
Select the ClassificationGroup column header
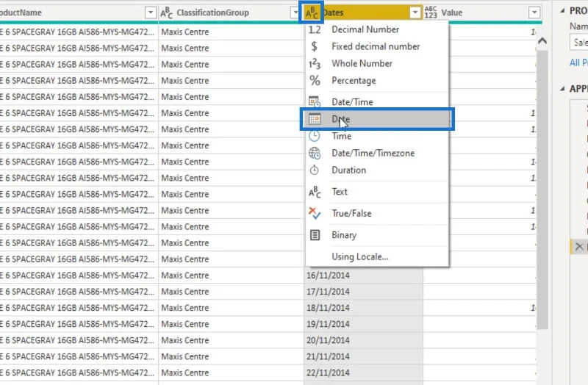[x=231, y=12]
